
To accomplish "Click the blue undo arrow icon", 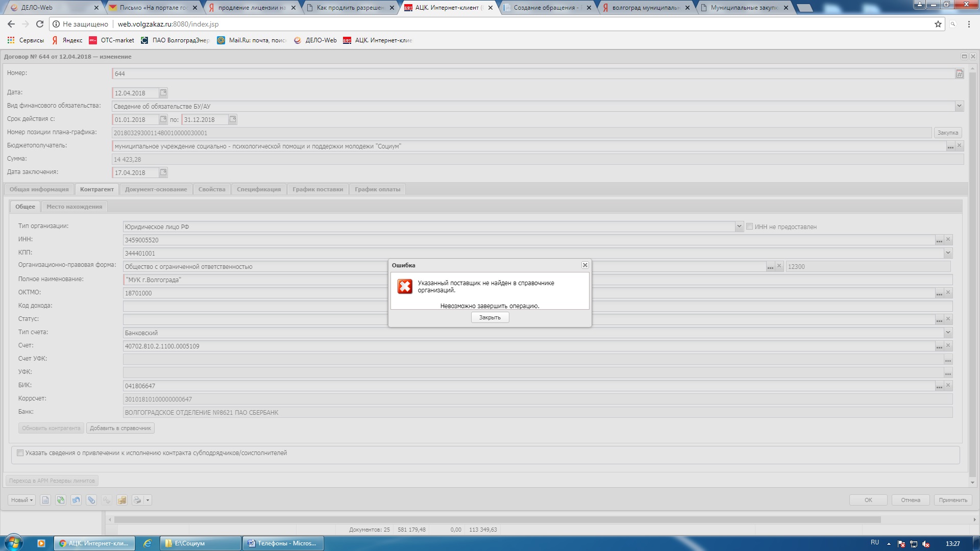I will point(76,500).
